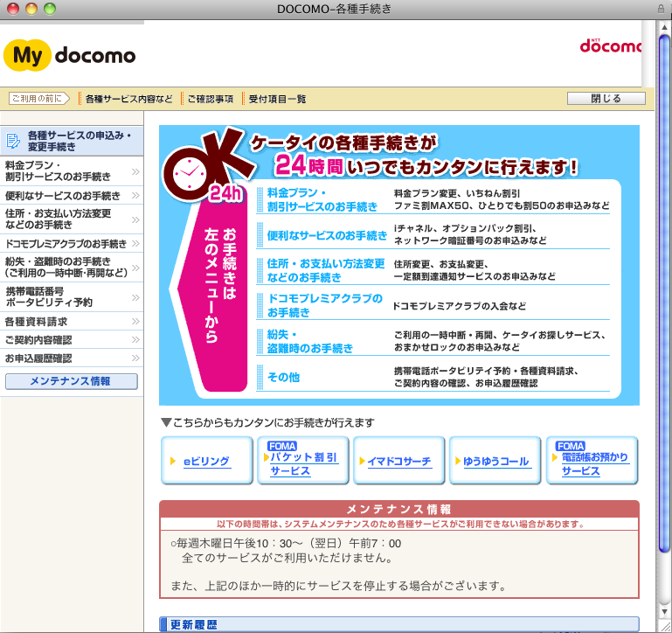Click the 更新履歴 section header
The width and height of the screenshot is (672, 633).
point(399,624)
